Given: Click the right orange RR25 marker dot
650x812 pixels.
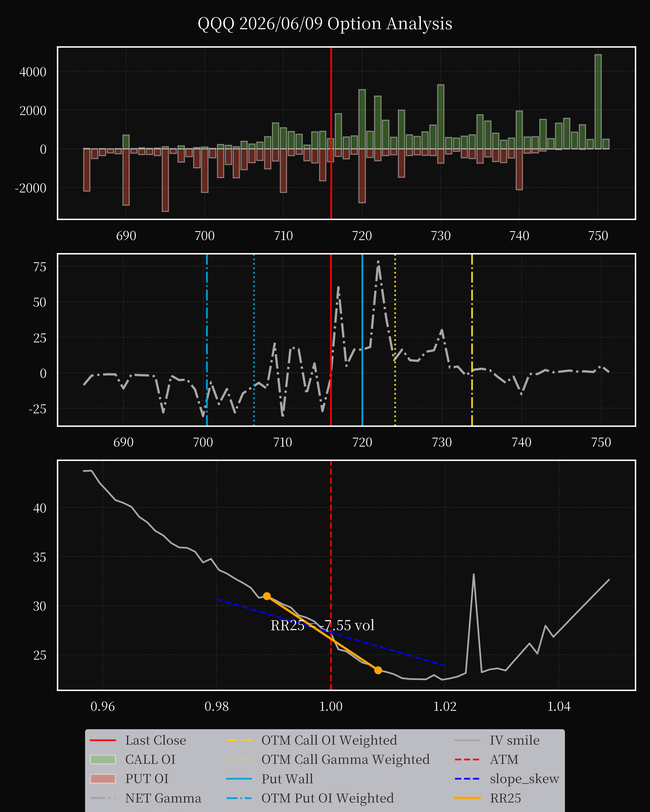Looking at the screenshot, I should 378,670.
